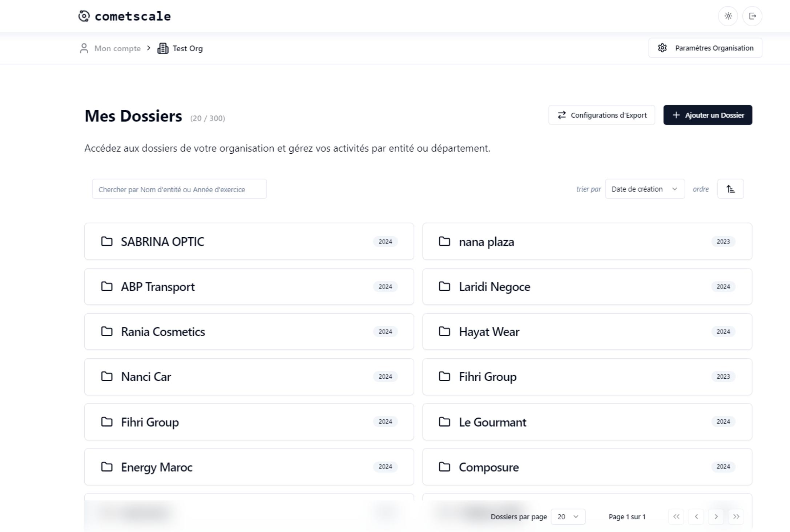Expand the Dossiers par page dropdown
790x532 pixels.
tap(568, 517)
